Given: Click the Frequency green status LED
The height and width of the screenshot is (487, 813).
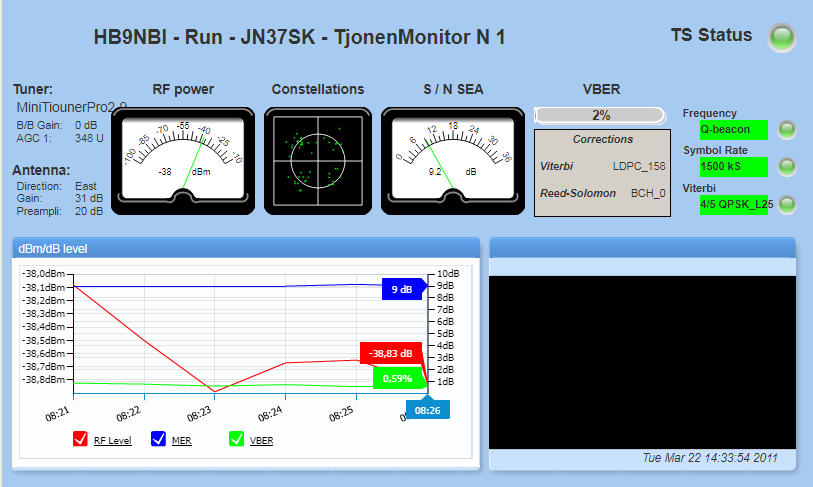Looking at the screenshot, I should point(787,129).
